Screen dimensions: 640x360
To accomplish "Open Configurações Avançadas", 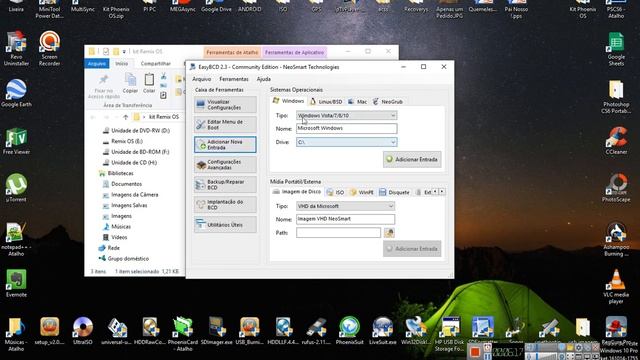I will pos(225,164).
